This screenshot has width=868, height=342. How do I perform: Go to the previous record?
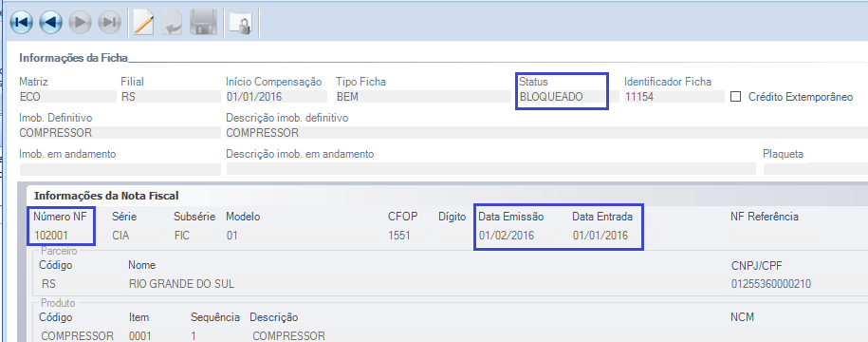pos(51,22)
